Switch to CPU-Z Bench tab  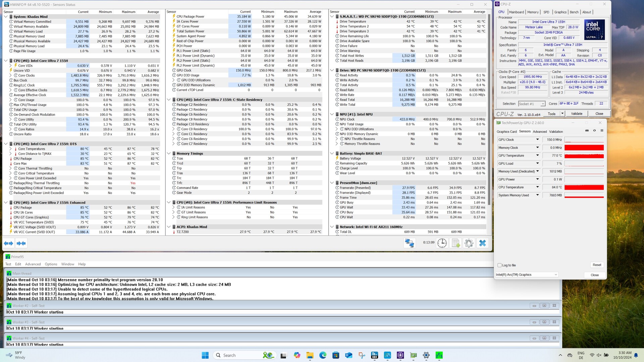[574, 12]
